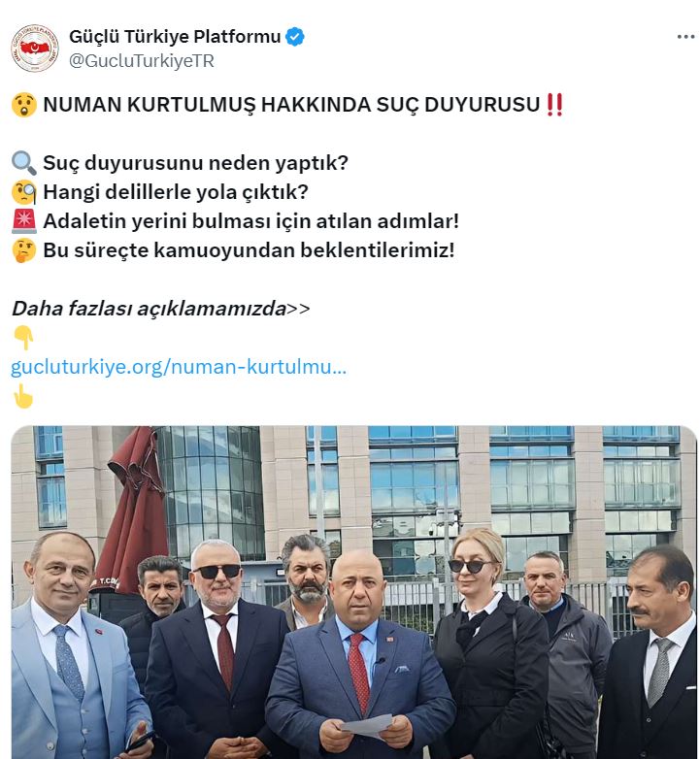Click the blue verified badge icon

point(295,37)
